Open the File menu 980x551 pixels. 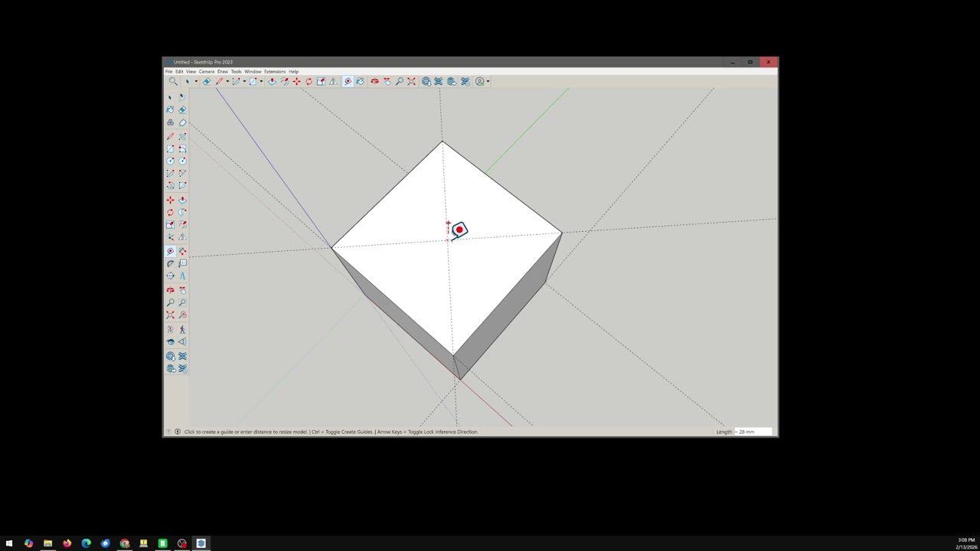click(169, 71)
